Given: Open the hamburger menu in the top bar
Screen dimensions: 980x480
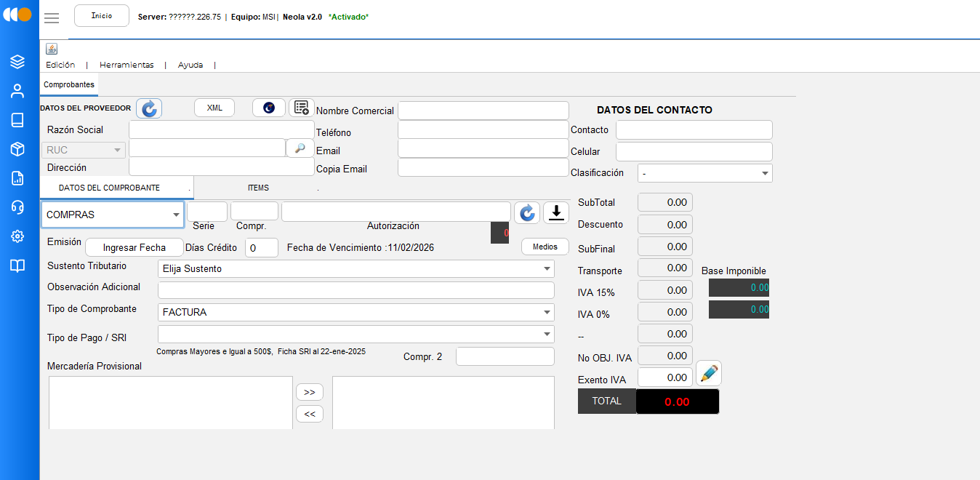Looking at the screenshot, I should [52, 18].
